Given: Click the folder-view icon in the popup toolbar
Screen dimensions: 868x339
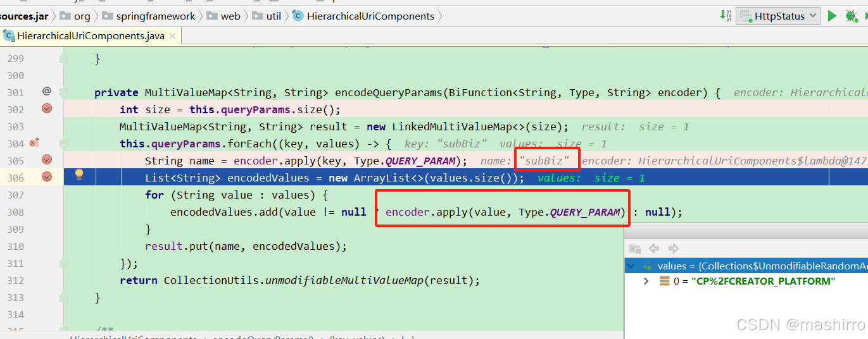Looking at the screenshot, I should [x=635, y=249].
